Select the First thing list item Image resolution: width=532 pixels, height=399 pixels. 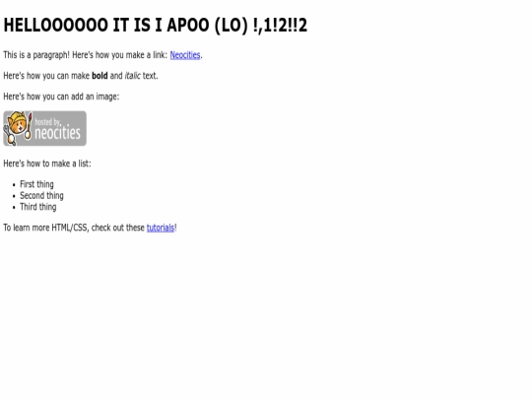pos(36,184)
